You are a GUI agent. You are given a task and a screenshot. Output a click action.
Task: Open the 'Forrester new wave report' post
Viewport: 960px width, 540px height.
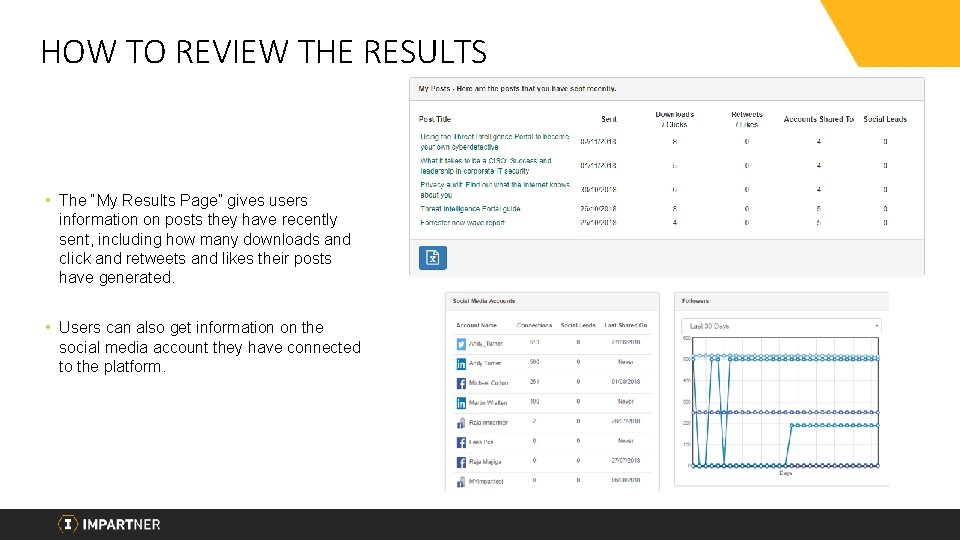(x=462, y=223)
